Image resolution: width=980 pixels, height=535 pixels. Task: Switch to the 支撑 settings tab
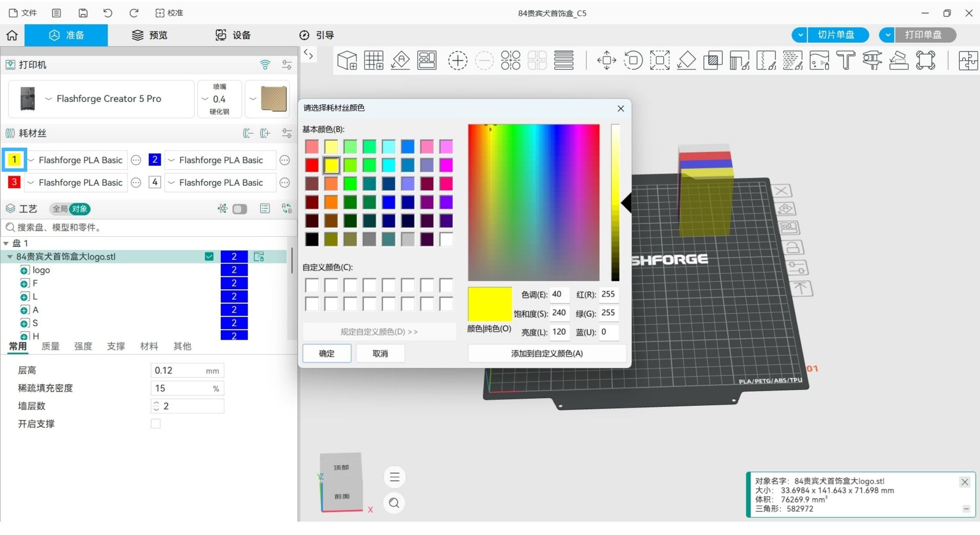(116, 346)
